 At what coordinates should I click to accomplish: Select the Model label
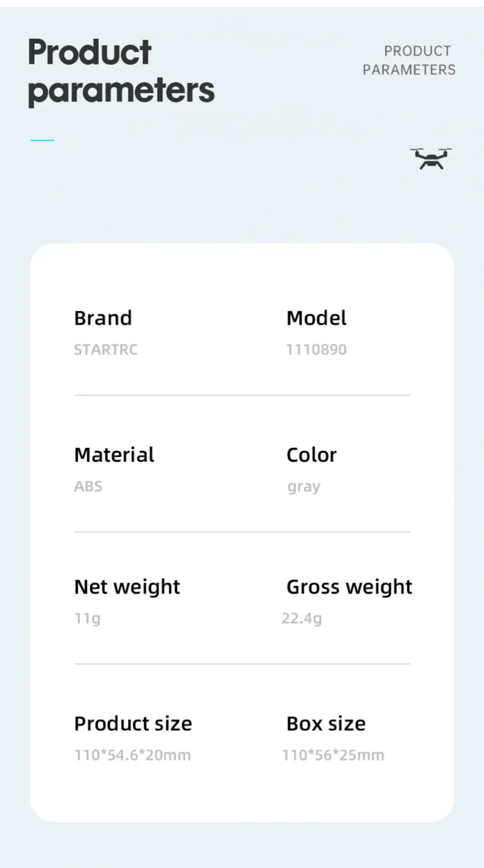317,318
